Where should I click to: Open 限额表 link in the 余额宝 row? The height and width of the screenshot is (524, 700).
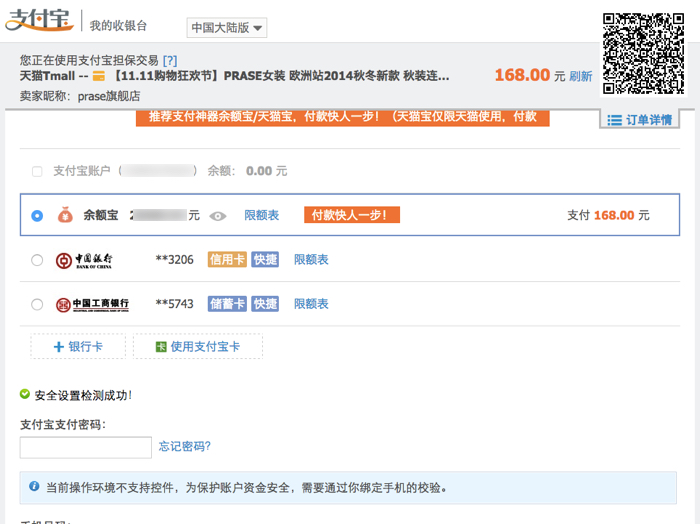click(262, 215)
